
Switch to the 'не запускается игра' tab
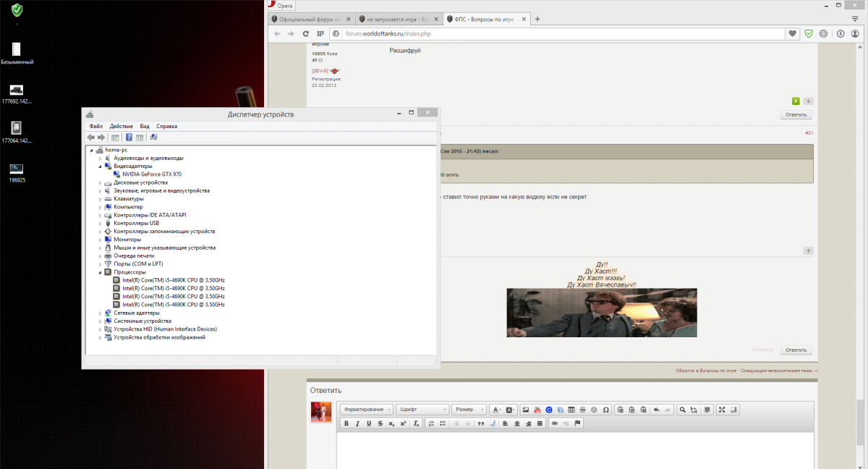tap(396, 19)
